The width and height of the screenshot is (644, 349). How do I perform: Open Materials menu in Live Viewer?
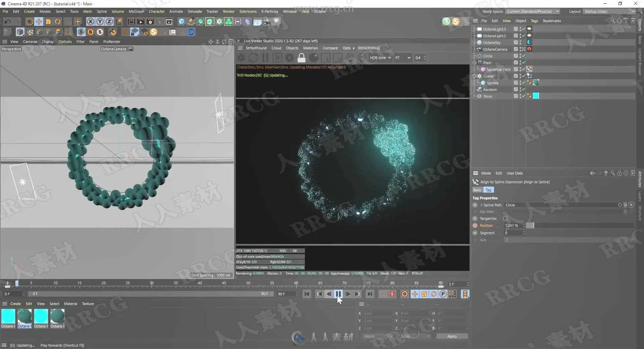coord(310,48)
